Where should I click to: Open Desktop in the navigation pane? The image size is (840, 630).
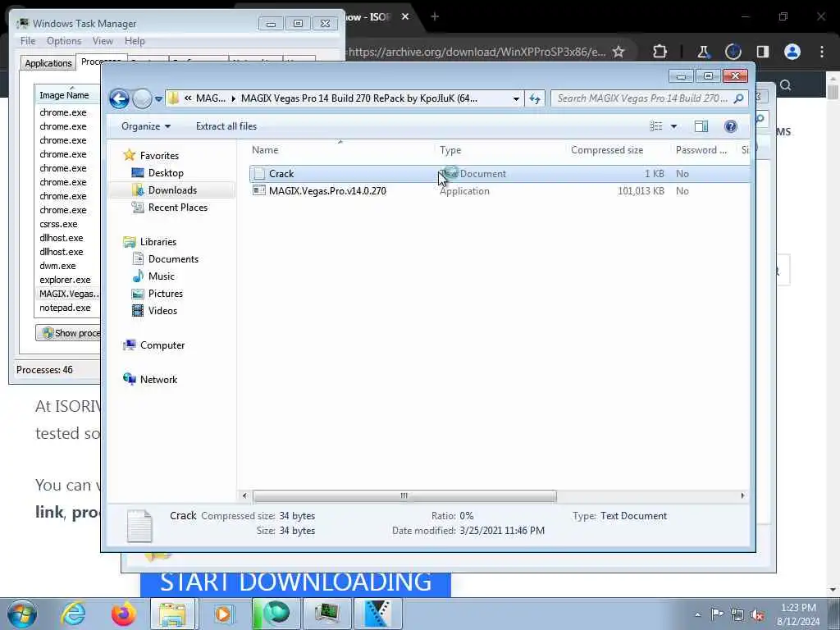(166, 173)
